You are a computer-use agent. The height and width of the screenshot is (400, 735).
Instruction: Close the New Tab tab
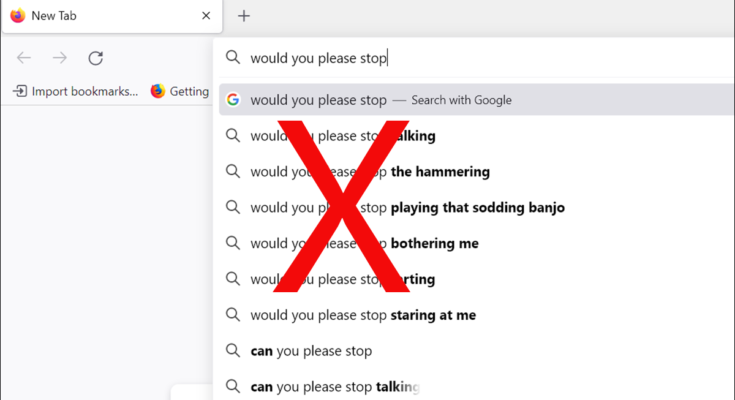206,16
